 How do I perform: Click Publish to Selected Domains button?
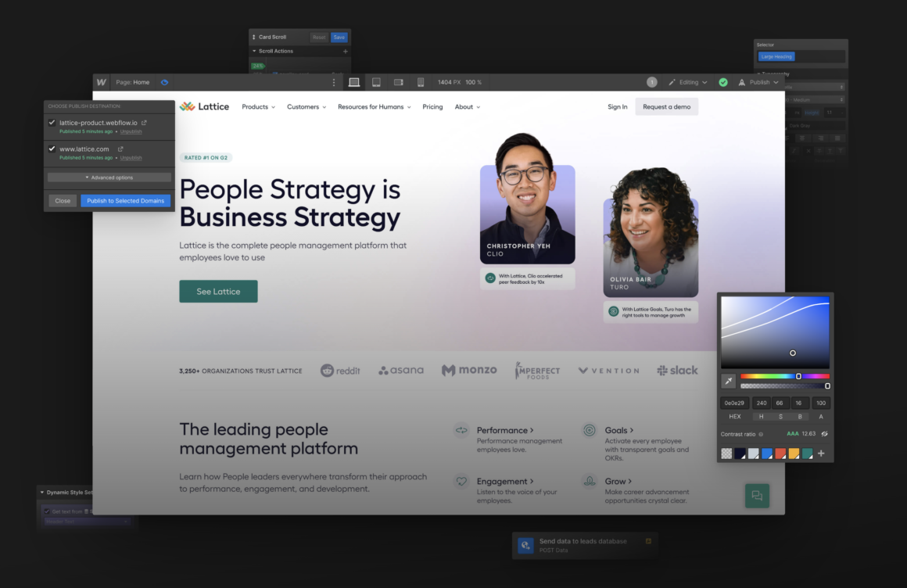126,201
